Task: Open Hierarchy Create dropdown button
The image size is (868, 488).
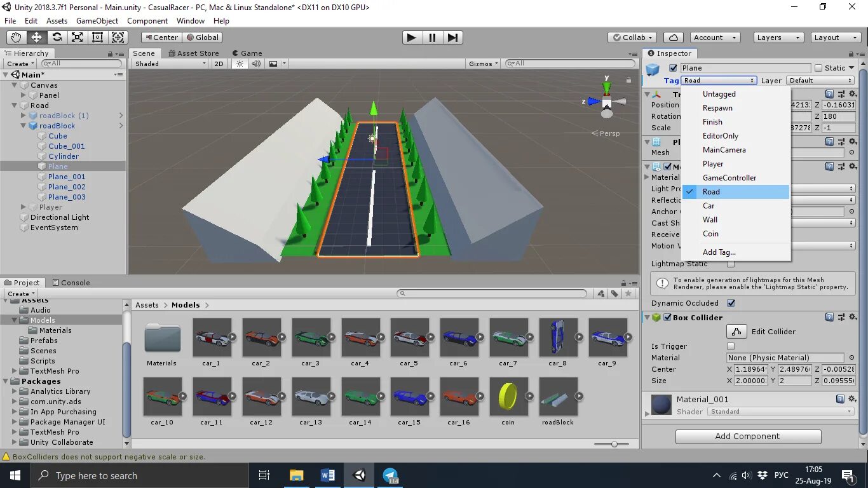Action: tap(20, 64)
